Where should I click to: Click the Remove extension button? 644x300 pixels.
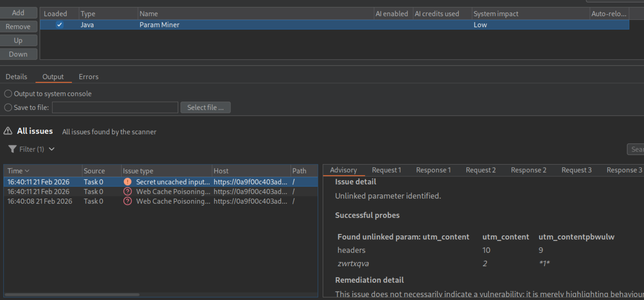point(18,26)
